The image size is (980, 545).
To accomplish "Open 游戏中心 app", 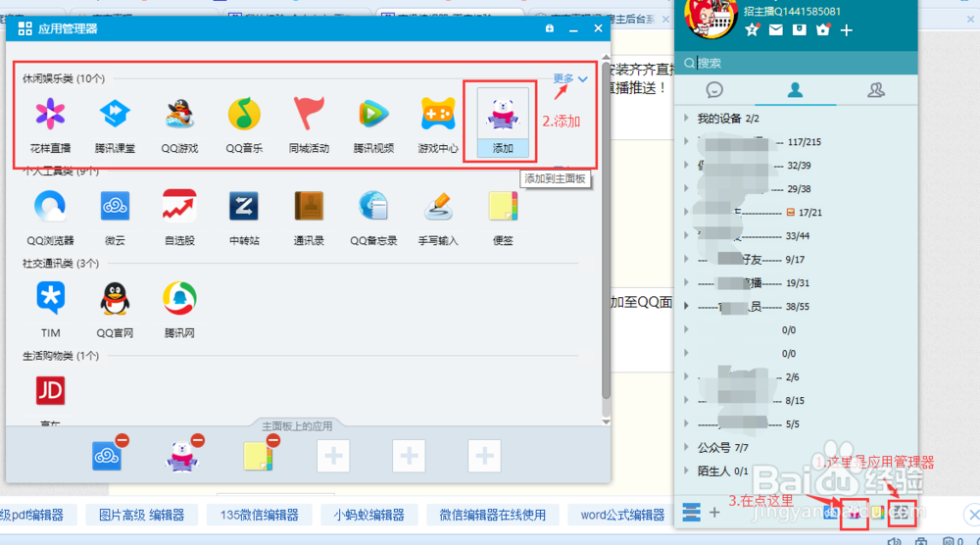I will [x=438, y=115].
